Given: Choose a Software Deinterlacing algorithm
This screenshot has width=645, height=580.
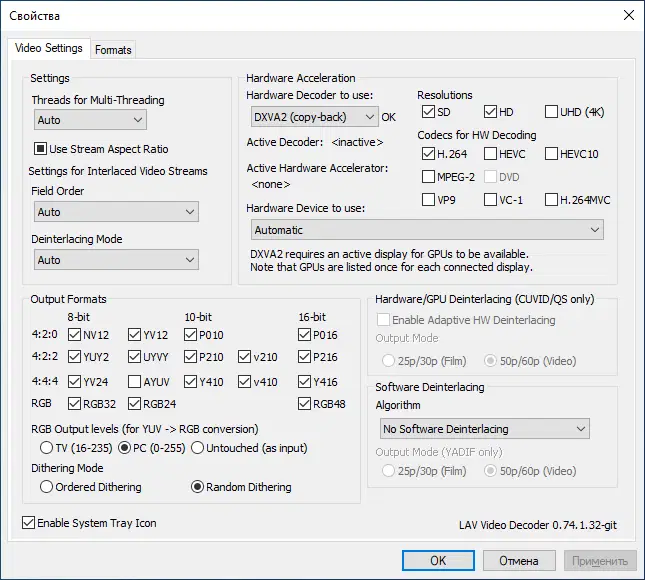Looking at the screenshot, I should (x=485, y=429).
